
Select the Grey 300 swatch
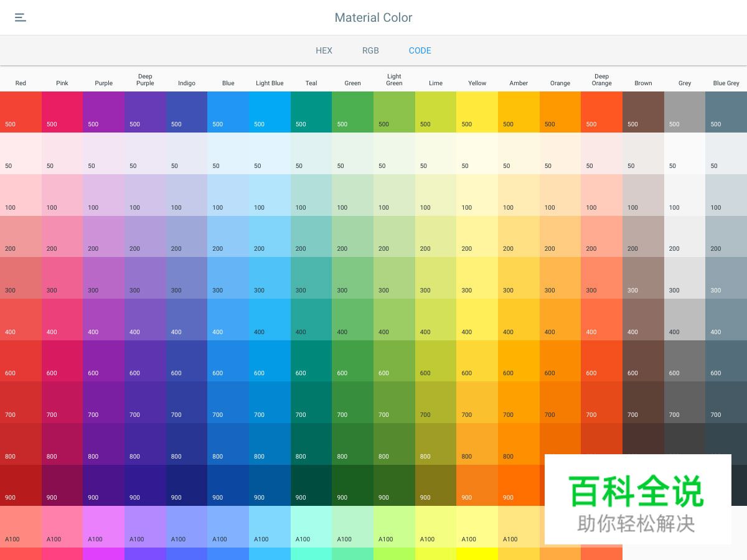click(685, 278)
